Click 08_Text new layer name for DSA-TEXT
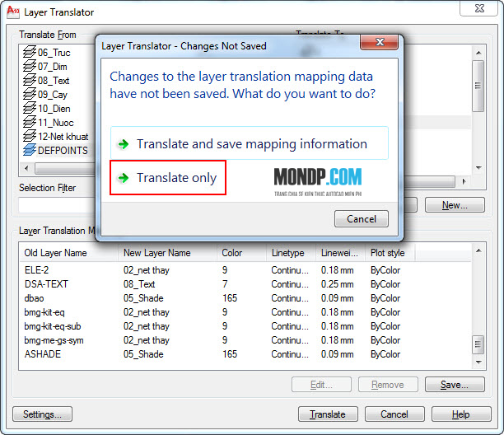 click(x=139, y=284)
